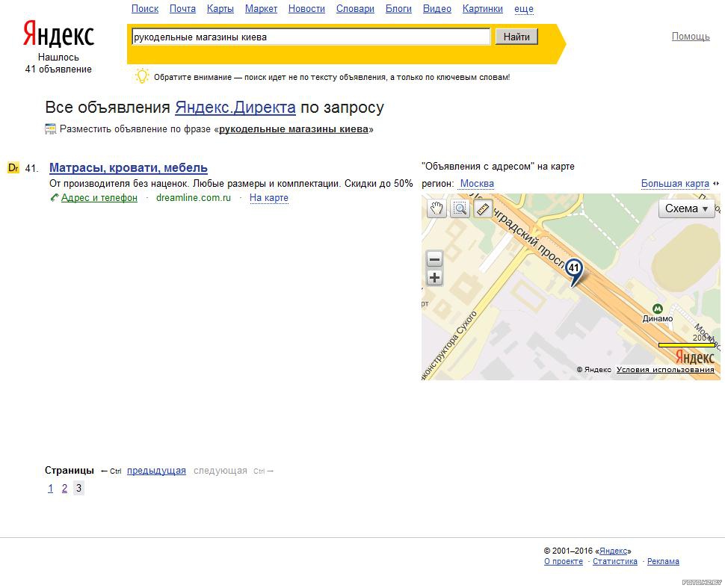The image size is (725, 588).
Task: Go to results page 2
Action: click(x=65, y=488)
